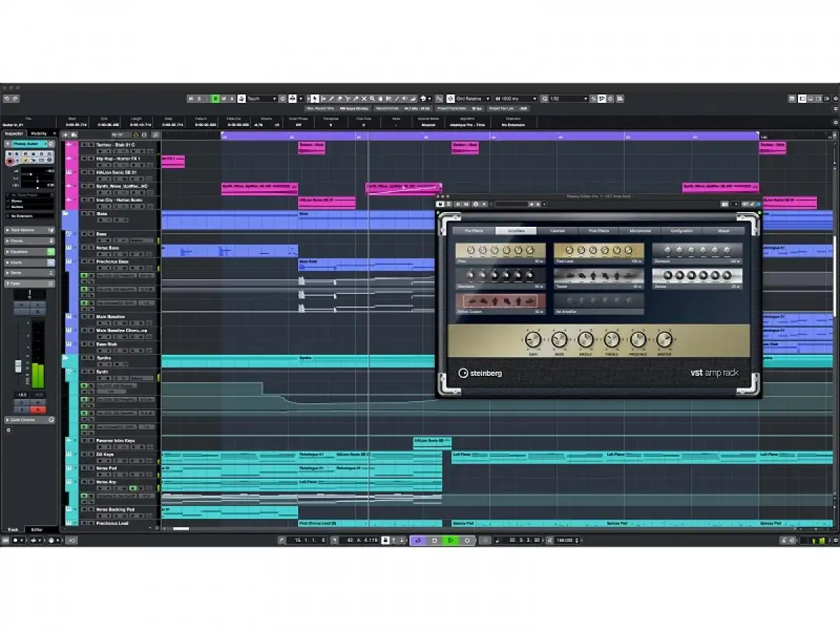Toggle Read automation R button in toolbar

click(x=216, y=99)
